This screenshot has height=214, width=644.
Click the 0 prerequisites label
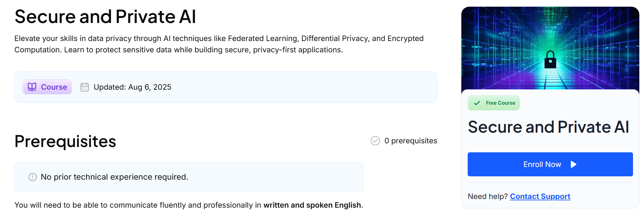click(x=411, y=141)
